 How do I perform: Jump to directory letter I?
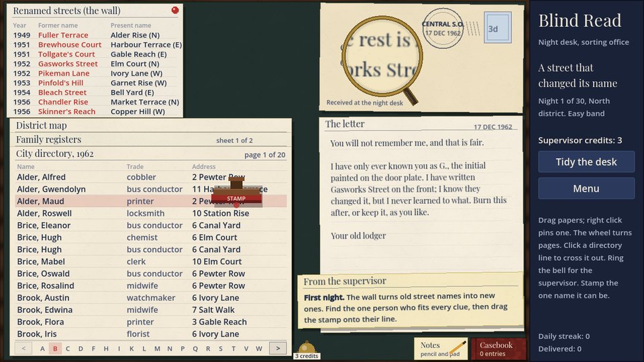119,349
